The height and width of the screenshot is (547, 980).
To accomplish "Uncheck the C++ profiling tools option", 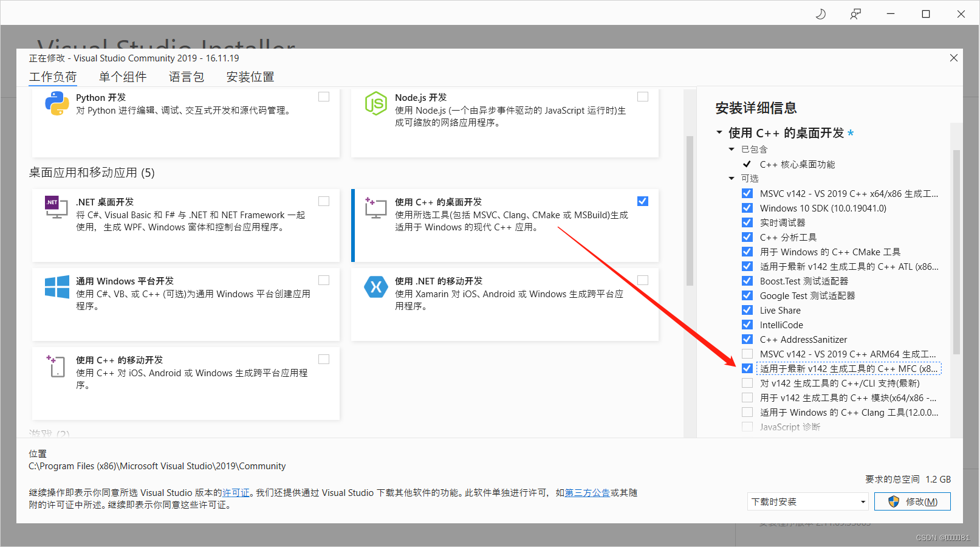I will tap(747, 237).
